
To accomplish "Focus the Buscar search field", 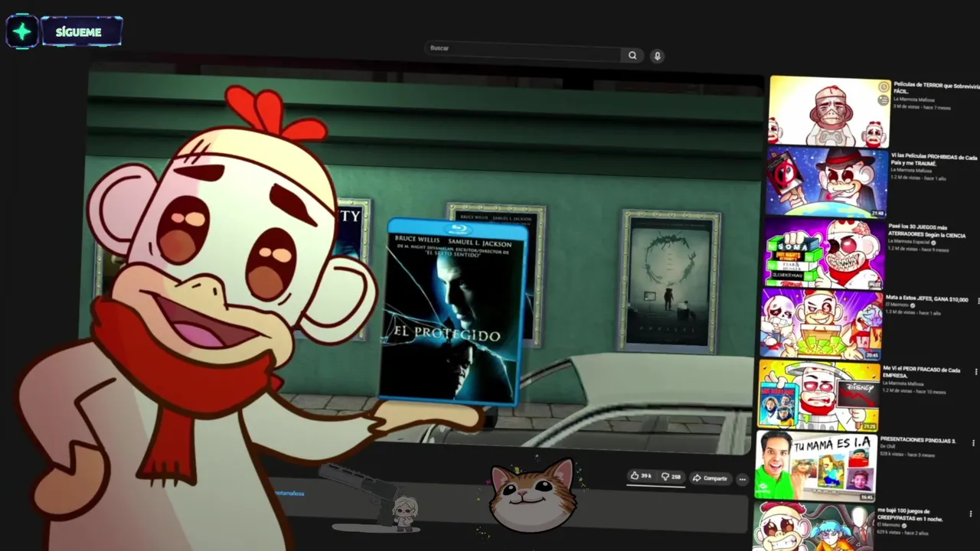I will click(x=523, y=51).
